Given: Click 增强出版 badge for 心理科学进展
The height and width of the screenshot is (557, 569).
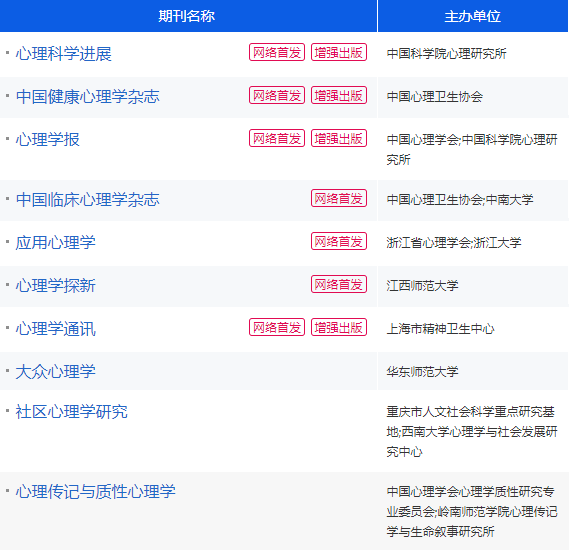Looking at the screenshot, I should 339,52.
